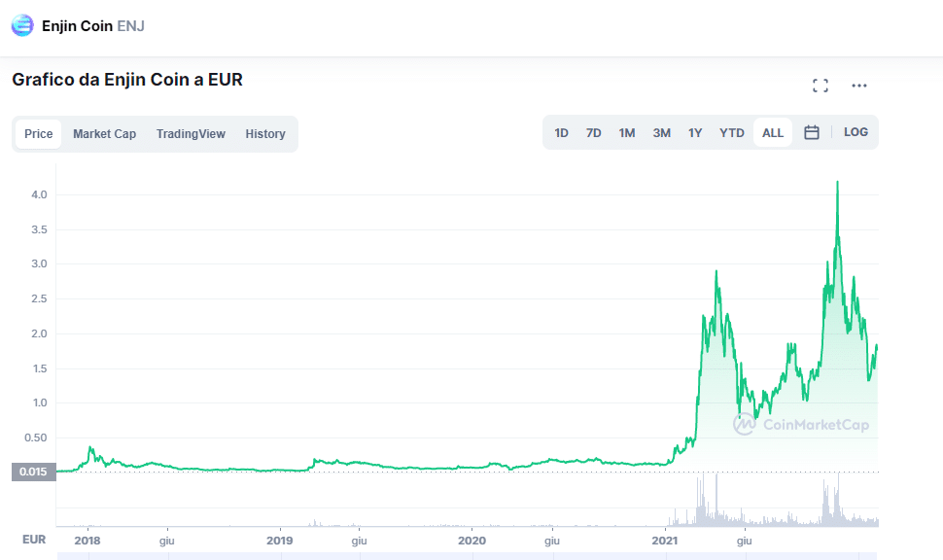The width and height of the screenshot is (943, 560).
Task: Toggle LOG scale on the chart
Action: (856, 132)
